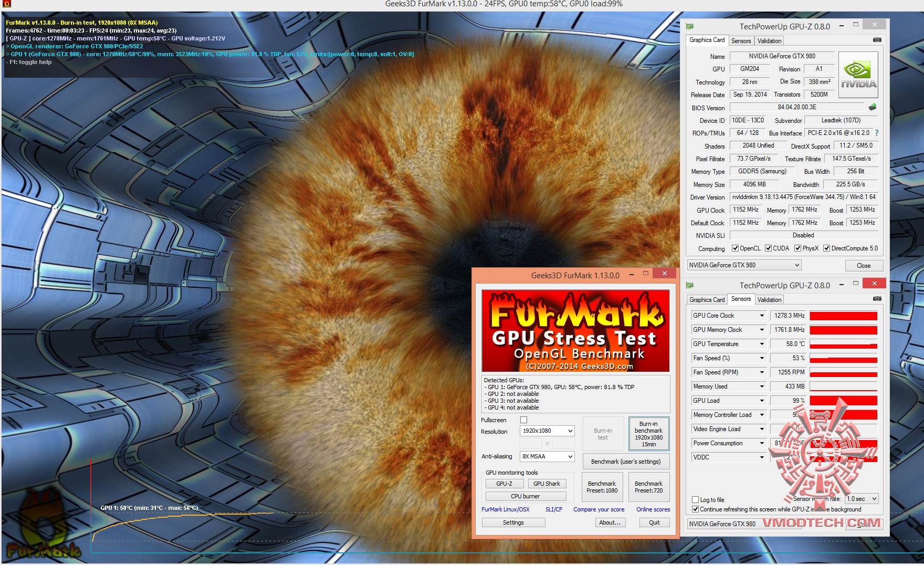Image resolution: width=924 pixels, height=565 pixels.
Task: Click Close in GPU-Z Graphics Card window
Action: pyautogui.click(x=864, y=266)
